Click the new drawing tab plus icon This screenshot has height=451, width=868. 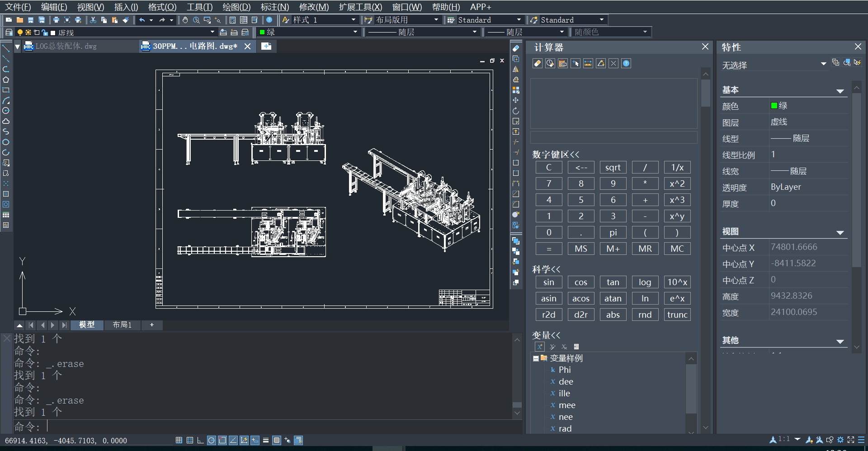click(266, 46)
